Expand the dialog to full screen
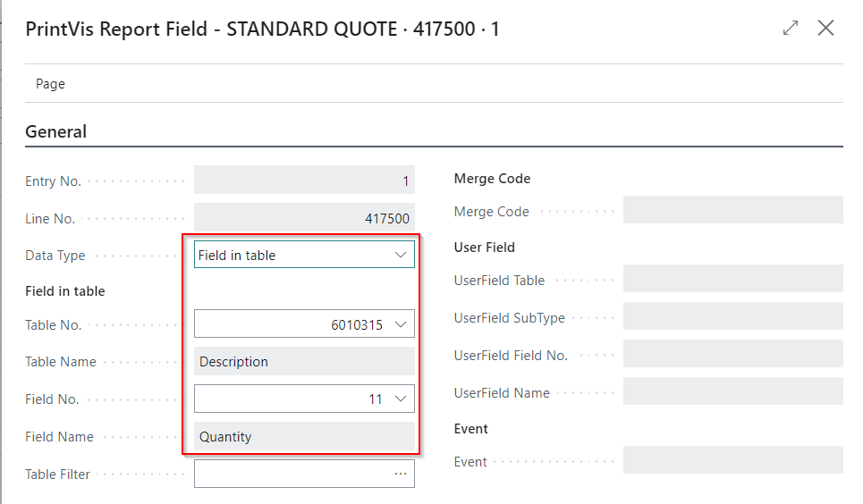863x504 pixels. point(790,29)
